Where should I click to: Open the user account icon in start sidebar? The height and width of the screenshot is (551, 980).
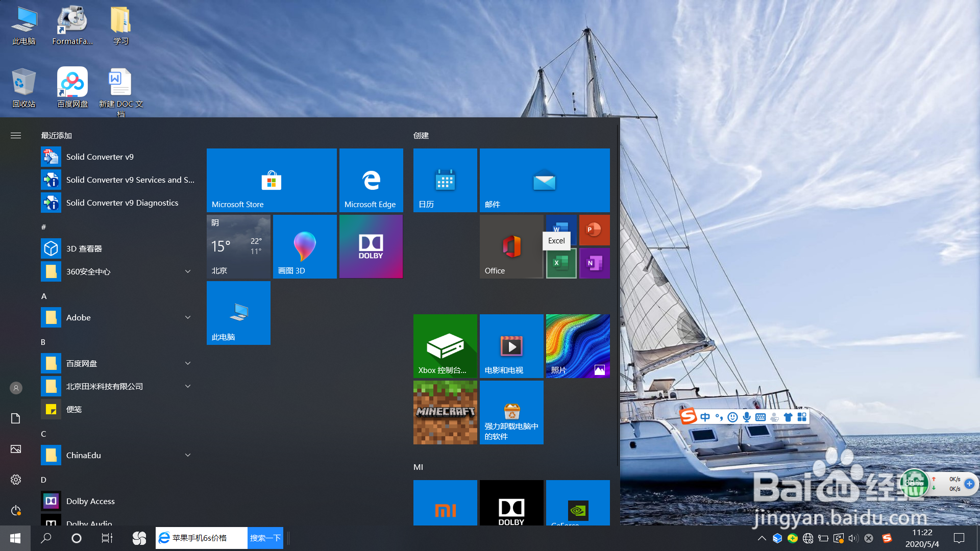16,388
